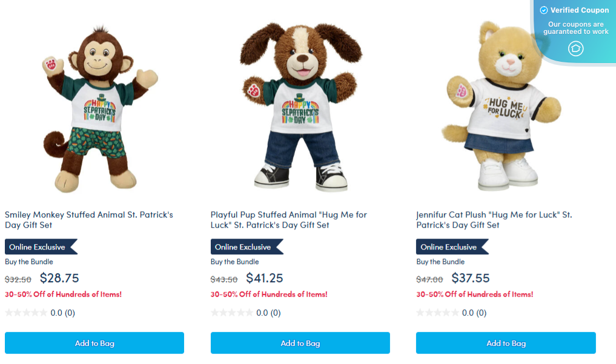Click the blue verified checkmark badge icon

pos(544,10)
